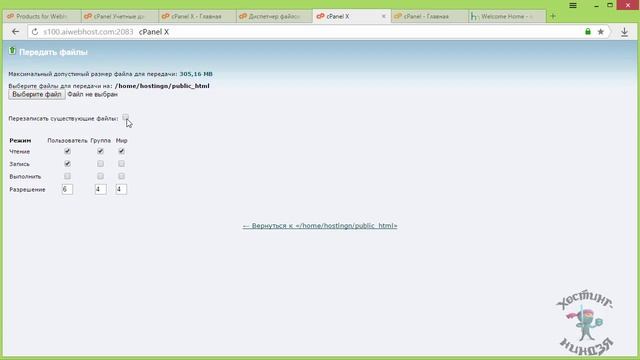Toggle Чтение checkbox for Группа
The image size is (640, 360).
(100, 151)
